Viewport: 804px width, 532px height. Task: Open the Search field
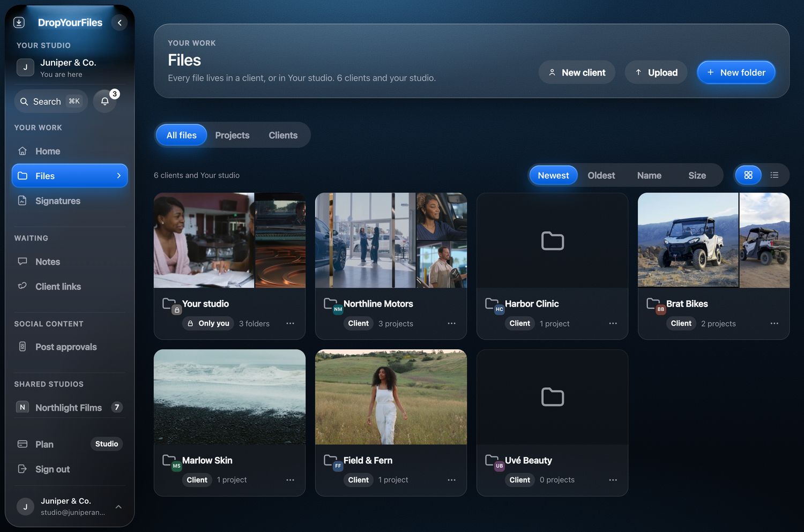tap(51, 101)
